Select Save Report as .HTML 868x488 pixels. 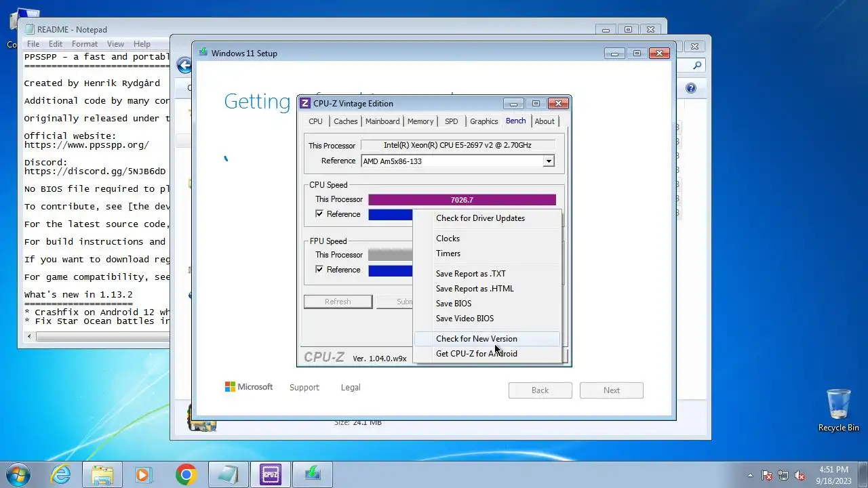[x=488, y=289]
